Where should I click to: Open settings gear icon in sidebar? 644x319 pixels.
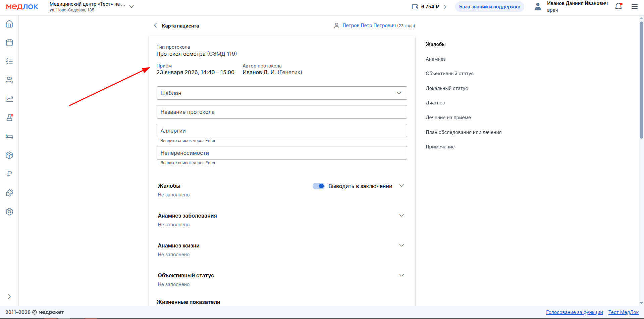coord(9,212)
